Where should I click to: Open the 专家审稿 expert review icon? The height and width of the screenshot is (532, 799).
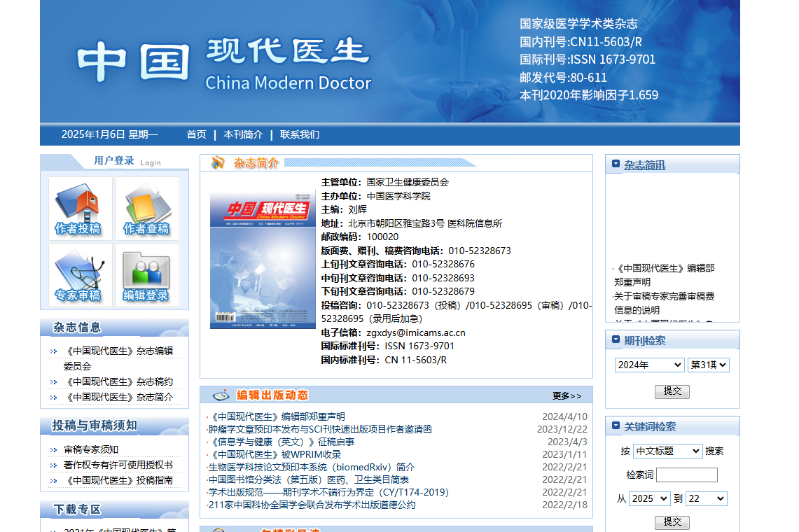(x=80, y=275)
